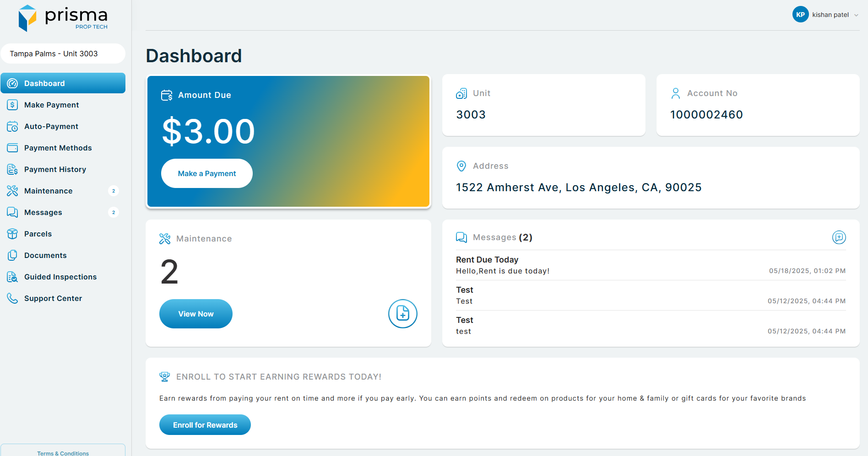Screen dimensions: 868x456
Task: Click the Guided Inspections sidebar icon
Action: click(x=12, y=277)
